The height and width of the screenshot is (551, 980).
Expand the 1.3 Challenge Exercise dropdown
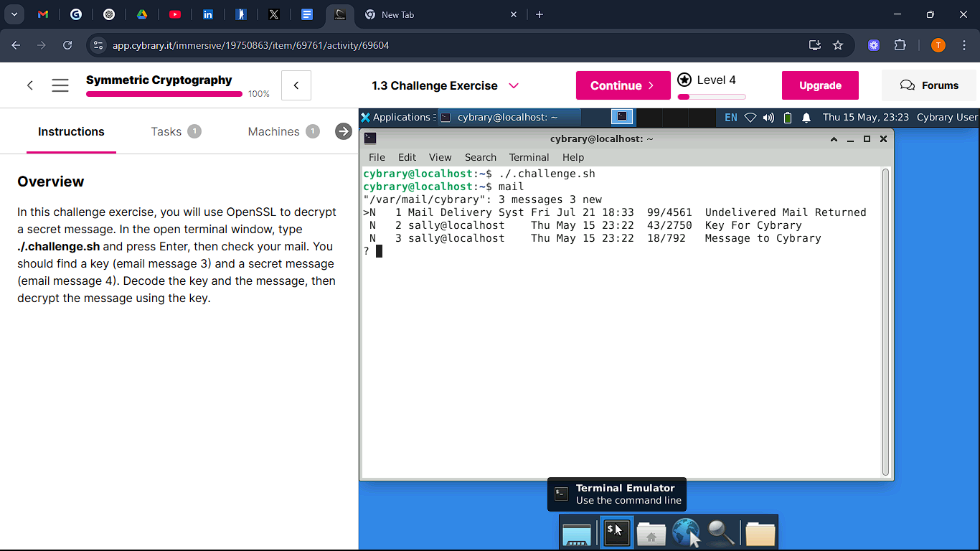coord(514,85)
